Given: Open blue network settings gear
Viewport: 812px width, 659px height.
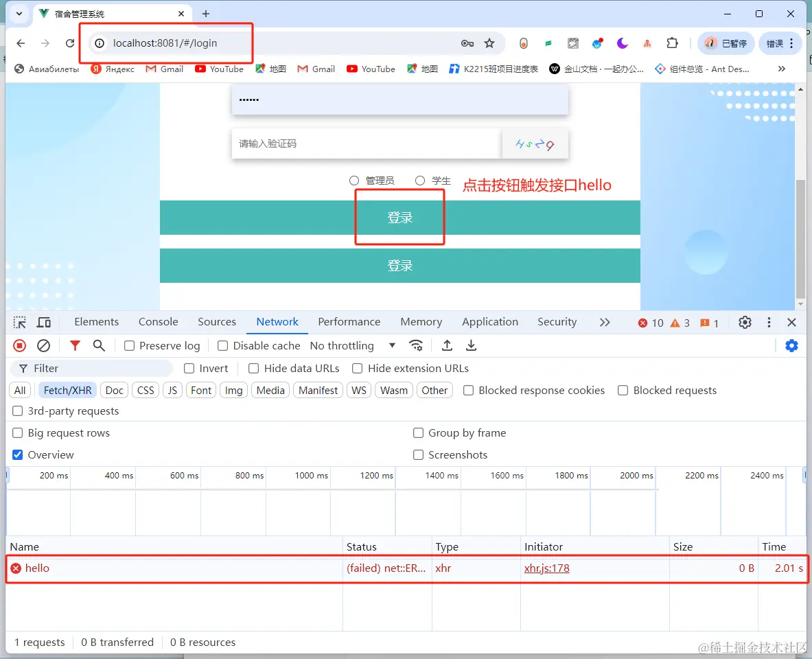Looking at the screenshot, I should [x=792, y=345].
